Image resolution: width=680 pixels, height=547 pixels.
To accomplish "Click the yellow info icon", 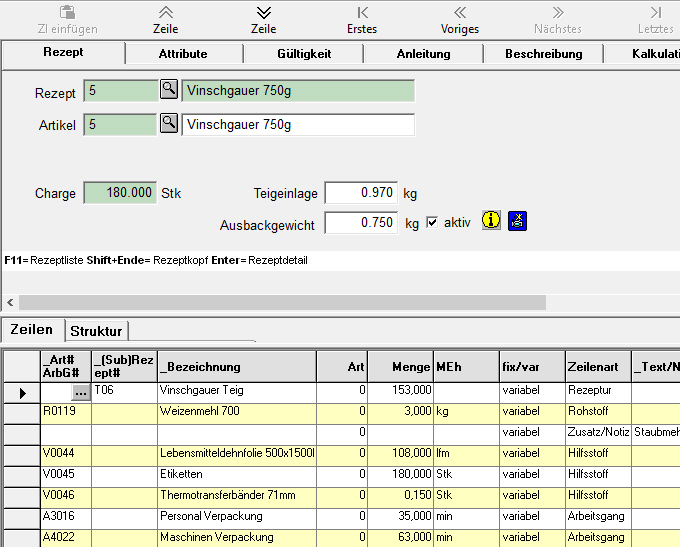I will coord(491,221).
